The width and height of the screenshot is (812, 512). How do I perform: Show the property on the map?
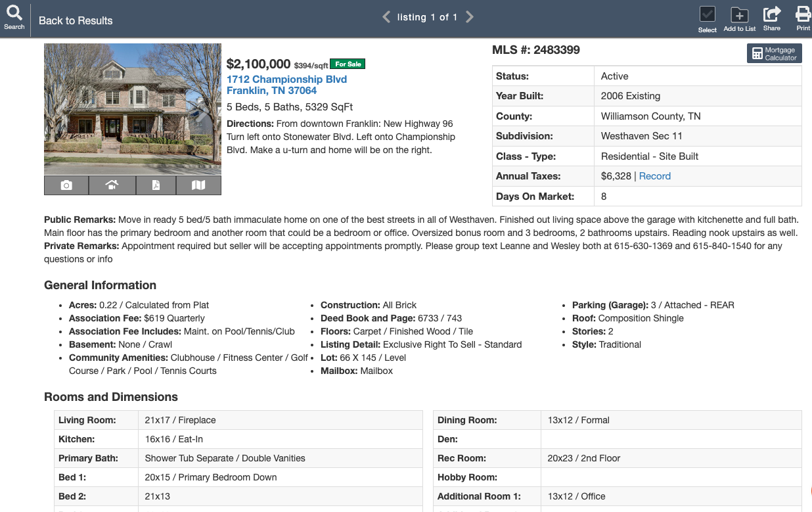[x=199, y=185]
